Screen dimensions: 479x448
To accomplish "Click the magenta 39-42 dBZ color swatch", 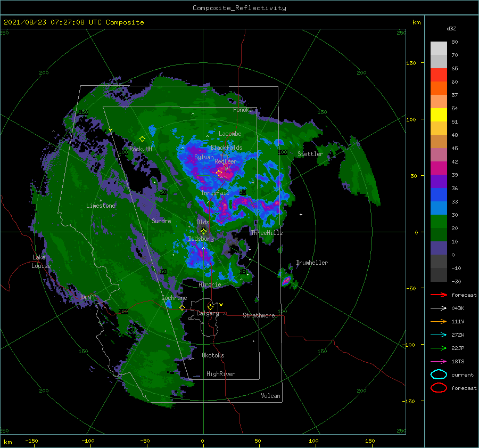I will 439,168.
